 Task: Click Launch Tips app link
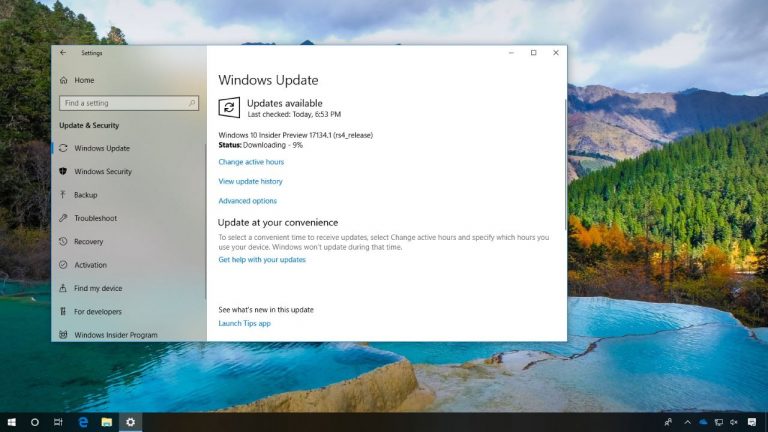[244, 323]
